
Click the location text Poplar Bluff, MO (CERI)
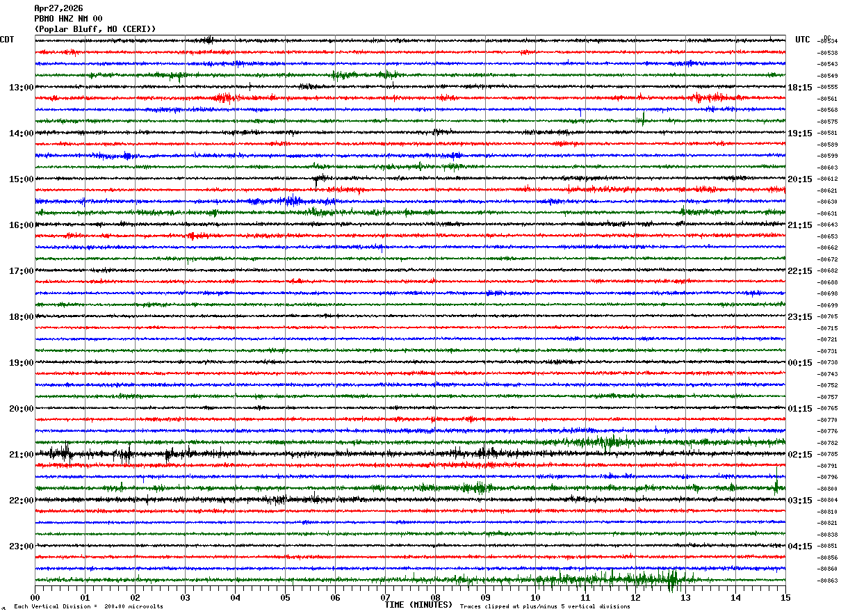click(x=95, y=29)
